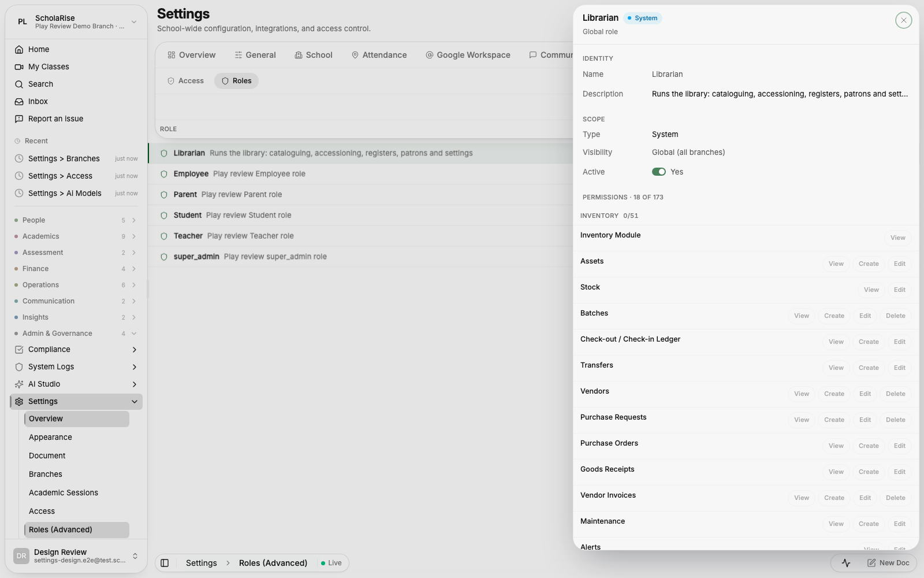This screenshot has width=924, height=578.
Task: Click the shield icon beside Parent role row
Action: [164, 195]
